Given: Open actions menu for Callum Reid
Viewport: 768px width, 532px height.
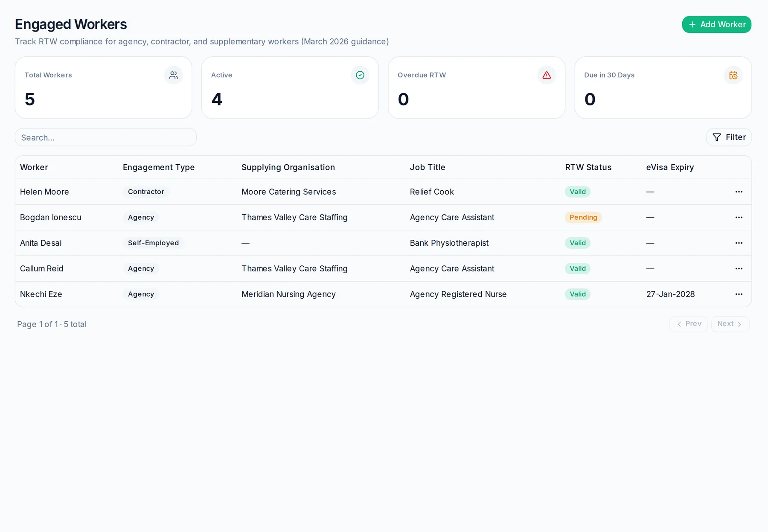Looking at the screenshot, I should pos(739,268).
